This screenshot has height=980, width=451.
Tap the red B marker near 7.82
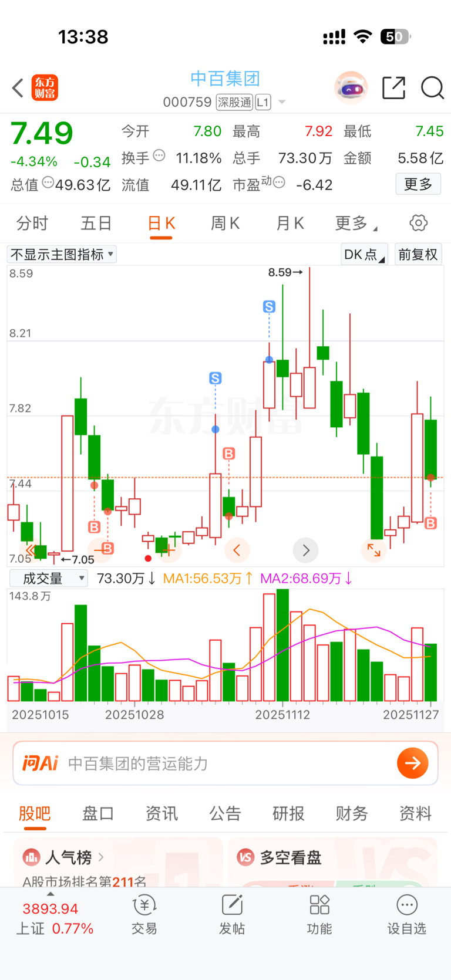229,454
